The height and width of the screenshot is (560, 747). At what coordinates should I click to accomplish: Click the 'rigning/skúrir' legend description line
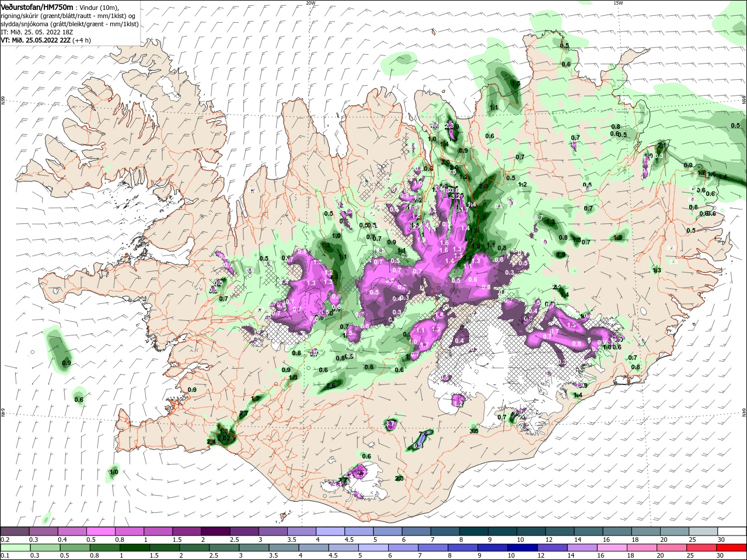(x=68, y=16)
